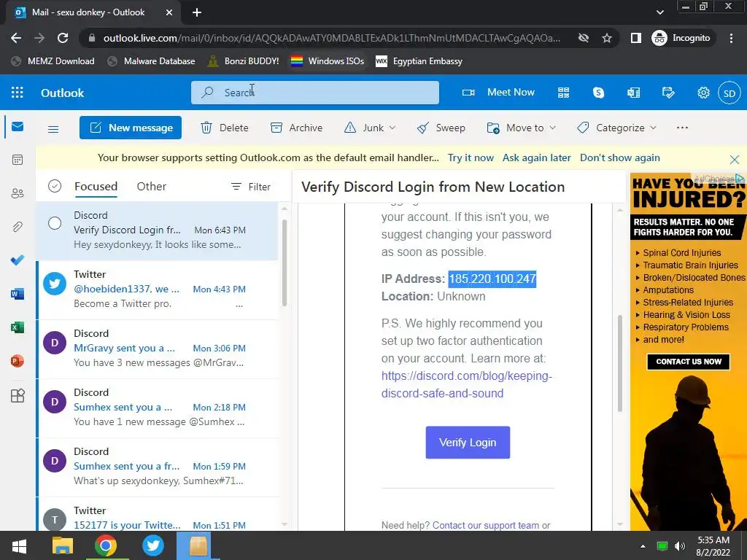Open the Malware Database bookmark
The width and height of the screenshot is (747, 560).
tap(152, 61)
